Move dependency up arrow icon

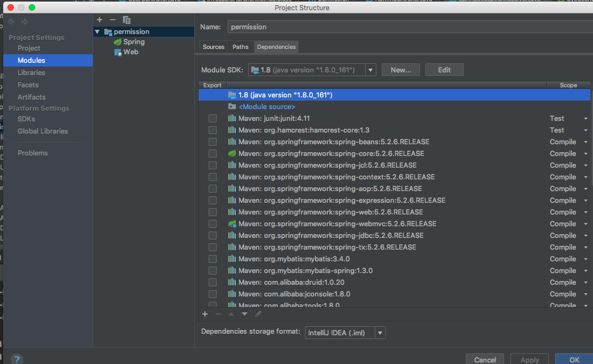click(232, 314)
